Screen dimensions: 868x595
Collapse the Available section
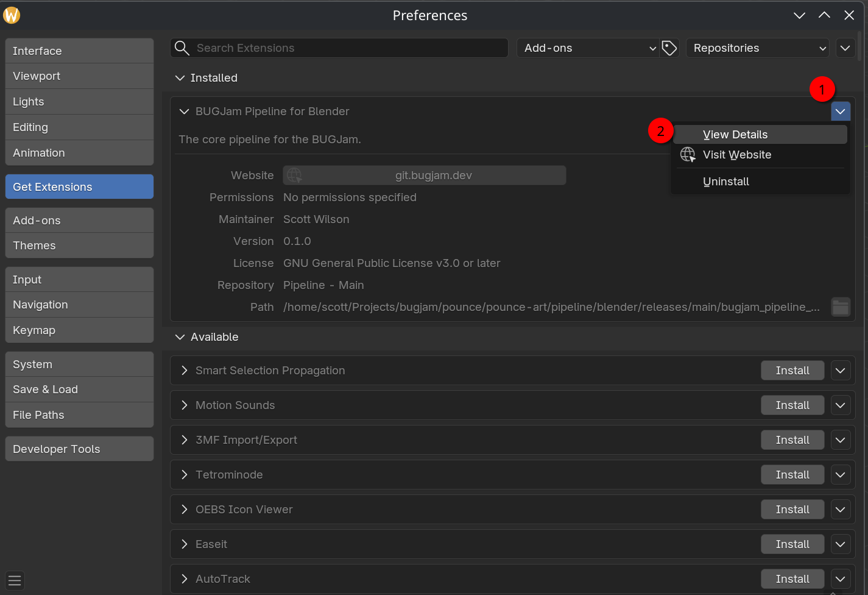click(x=180, y=337)
